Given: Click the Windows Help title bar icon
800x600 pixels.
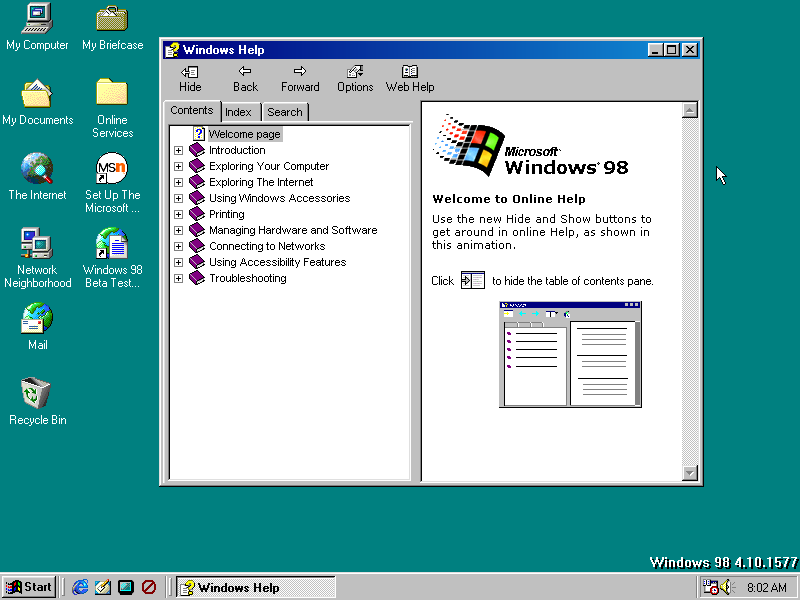Looking at the screenshot, I should (x=172, y=49).
